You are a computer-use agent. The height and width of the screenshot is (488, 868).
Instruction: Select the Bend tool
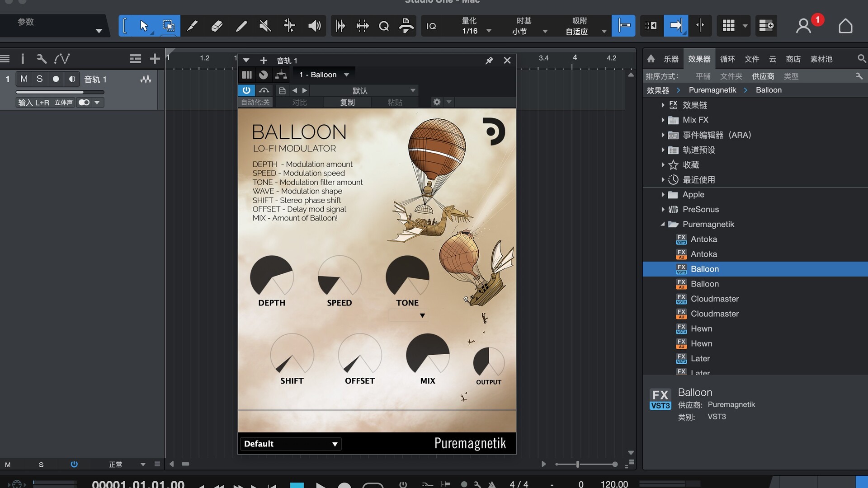pos(289,26)
